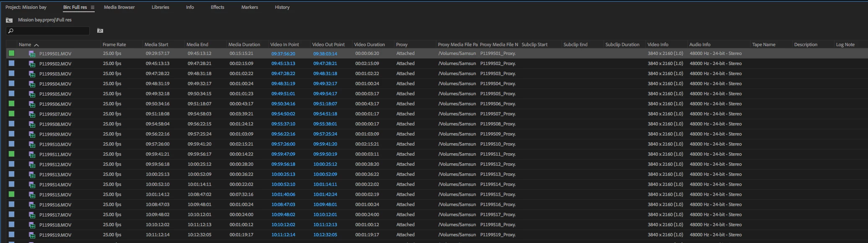This screenshot has height=243, width=868.
Task: Click Video Out Point 09:55:38:01
Action: click(325, 124)
